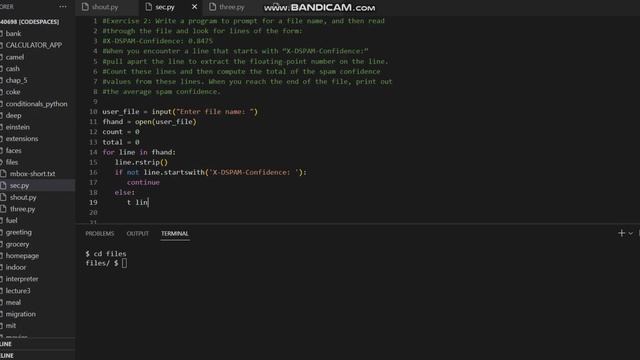The image size is (640, 360).
Task: Click the 'line.rstrip()' call on line 15
Action: pyautogui.click(x=141, y=162)
